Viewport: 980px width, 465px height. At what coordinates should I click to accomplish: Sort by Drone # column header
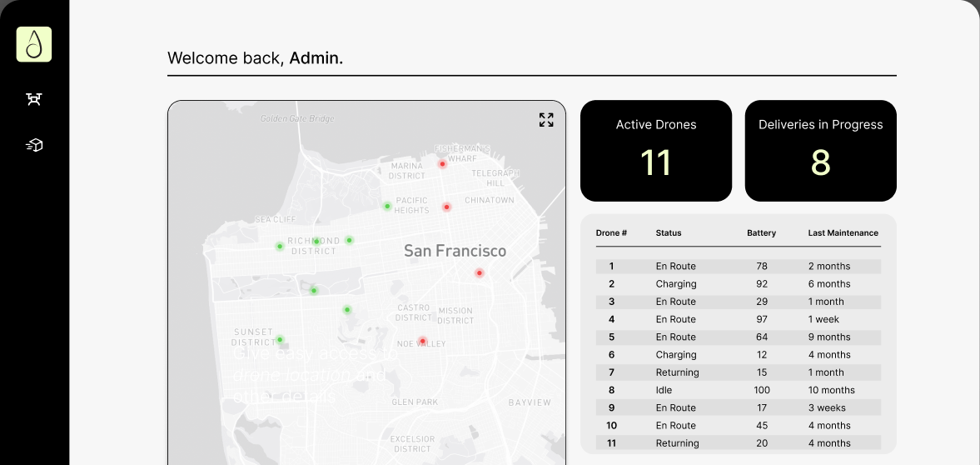(x=611, y=232)
